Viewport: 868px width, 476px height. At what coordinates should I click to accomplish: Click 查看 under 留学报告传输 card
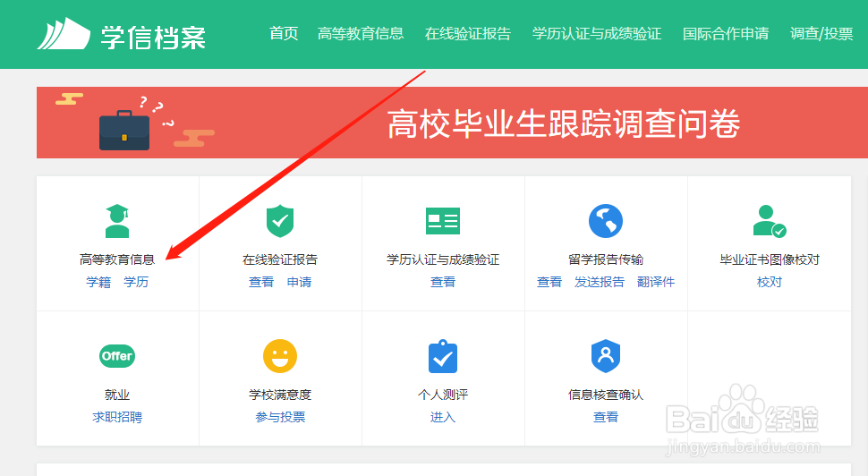[x=549, y=282]
